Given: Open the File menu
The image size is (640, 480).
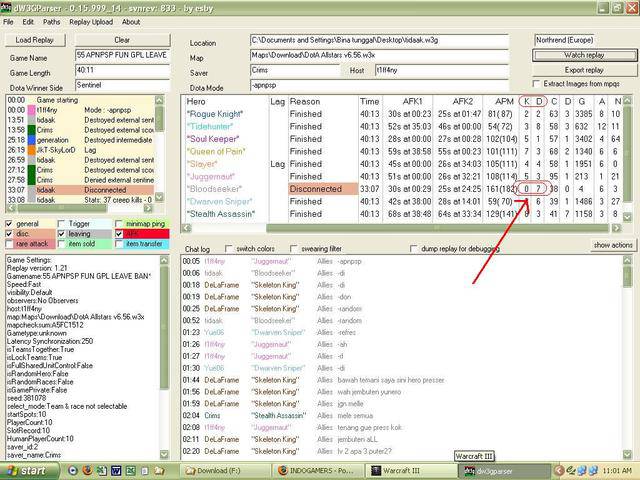Looking at the screenshot, I should pyautogui.click(x=8, y=22).
